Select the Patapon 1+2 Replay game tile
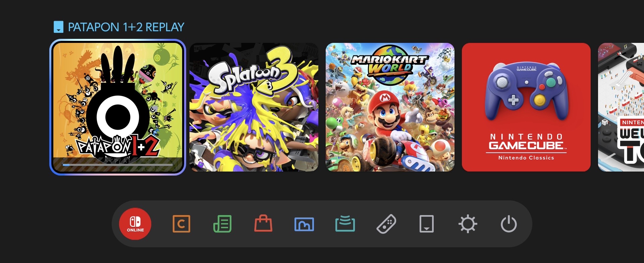The height and width of the screenshot is (263, 644). pyautogui.click(x=118, y=107)
